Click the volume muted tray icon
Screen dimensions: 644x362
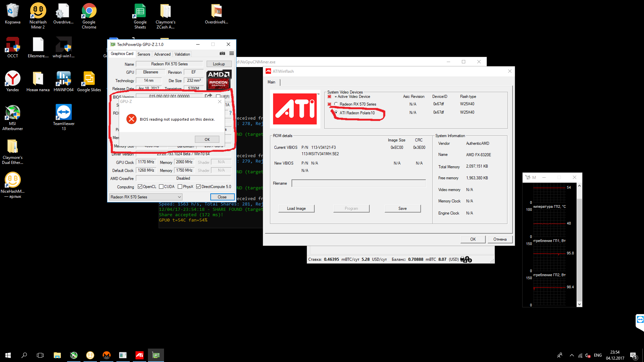click(588, 356)
